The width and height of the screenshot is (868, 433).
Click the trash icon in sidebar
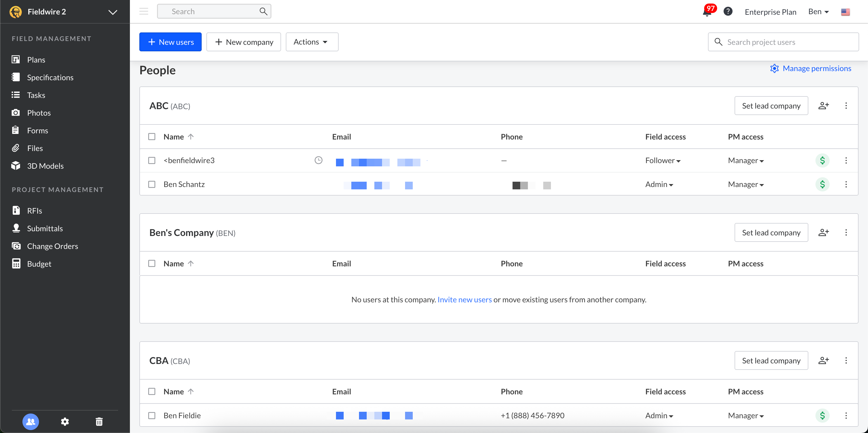99,421
